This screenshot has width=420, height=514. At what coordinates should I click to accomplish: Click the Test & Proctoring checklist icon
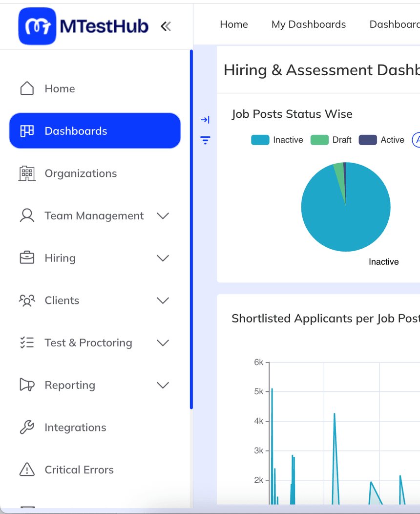(x=27, y=343)
